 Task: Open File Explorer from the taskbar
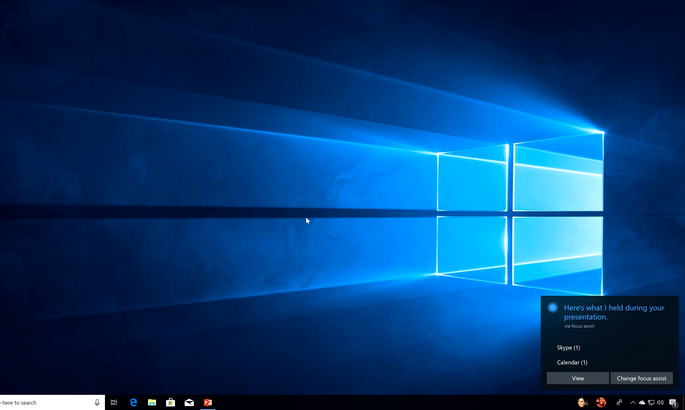point(152,403)
